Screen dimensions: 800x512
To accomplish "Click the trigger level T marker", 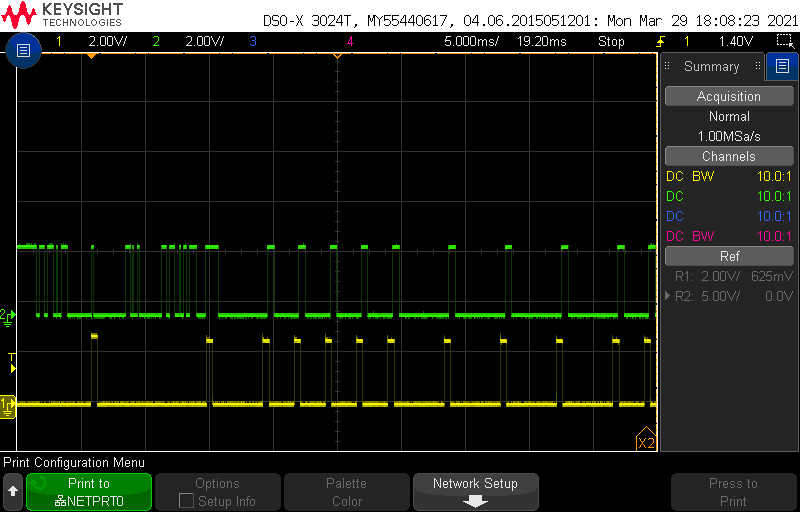I will pyautogui.click(x=12, y=362).
